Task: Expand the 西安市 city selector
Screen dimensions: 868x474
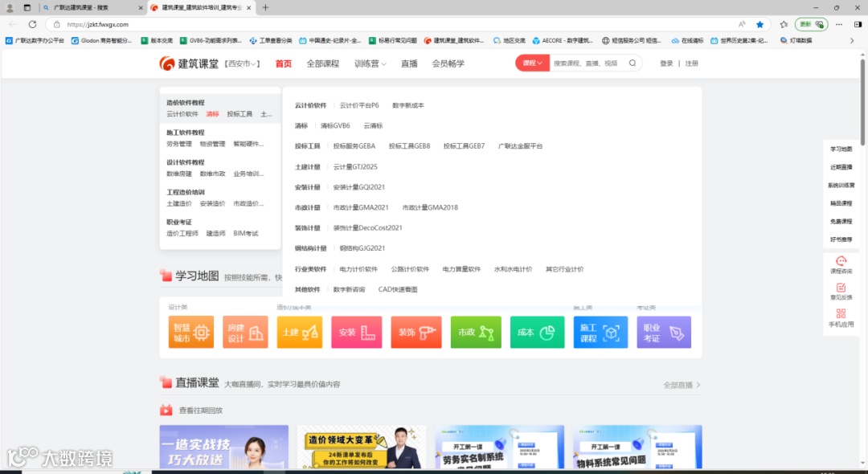Action: coord(242,63)
